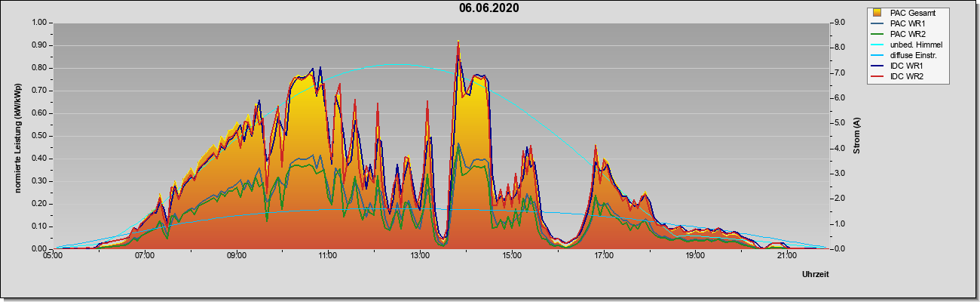980x302 pixels.
Task: Click the 2.0 right axis value
Action: click(x=839, y=199)
